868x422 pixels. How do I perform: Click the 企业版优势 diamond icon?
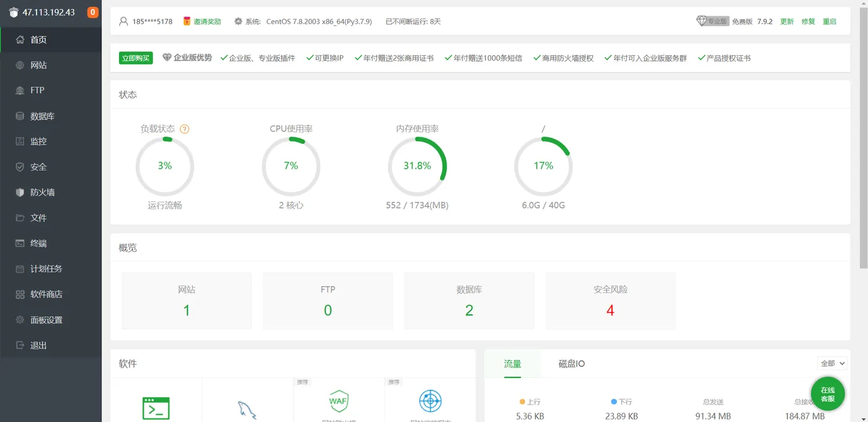167,58
